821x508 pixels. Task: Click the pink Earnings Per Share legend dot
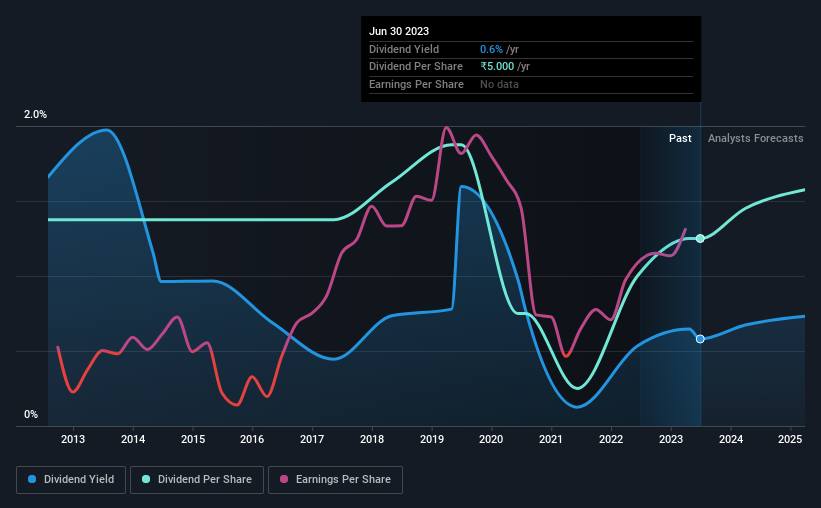click(x=284, y=479)
